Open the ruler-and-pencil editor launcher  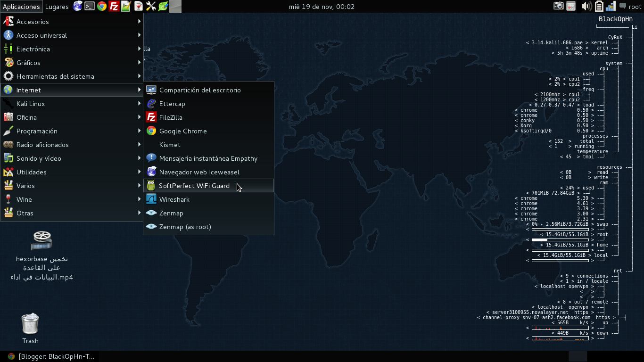point(126,6)
